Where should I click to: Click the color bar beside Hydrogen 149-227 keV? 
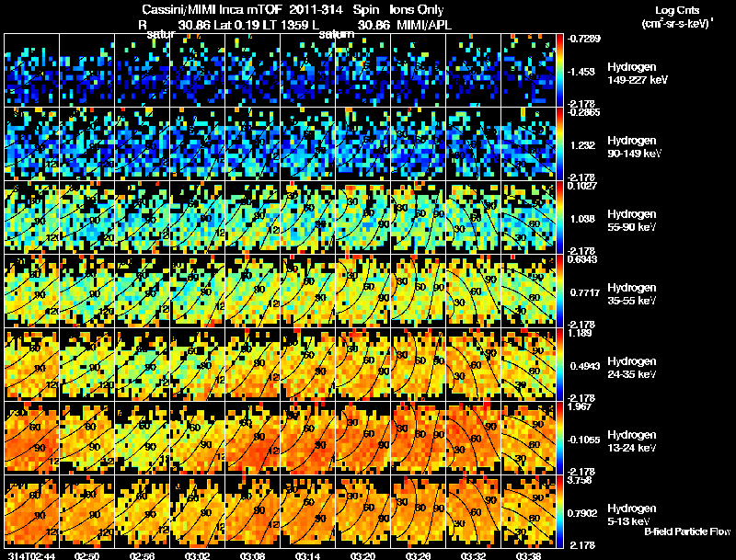point(559,70)
